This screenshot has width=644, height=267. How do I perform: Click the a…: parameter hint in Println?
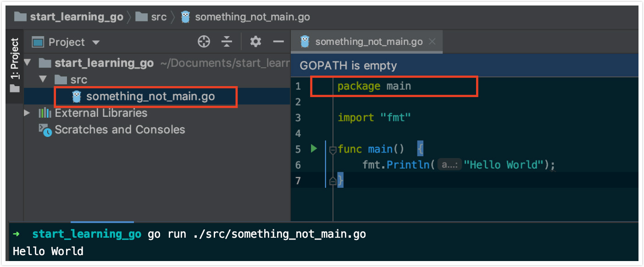point(450,164)
